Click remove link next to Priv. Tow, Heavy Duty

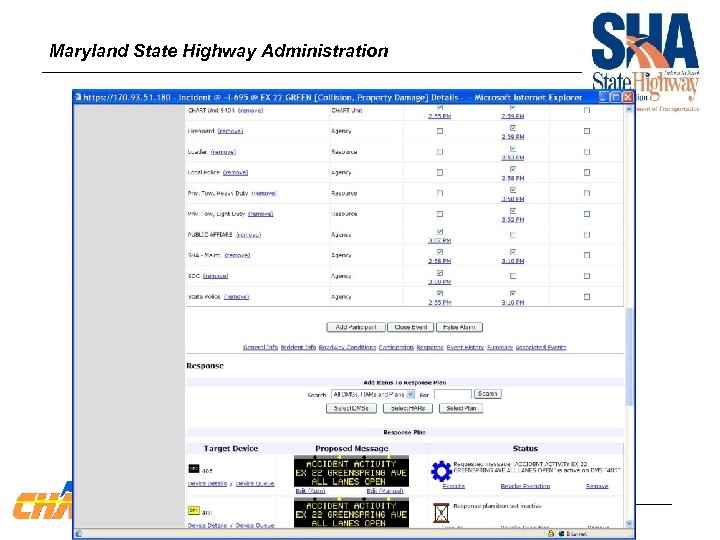(x=264, y=193)
